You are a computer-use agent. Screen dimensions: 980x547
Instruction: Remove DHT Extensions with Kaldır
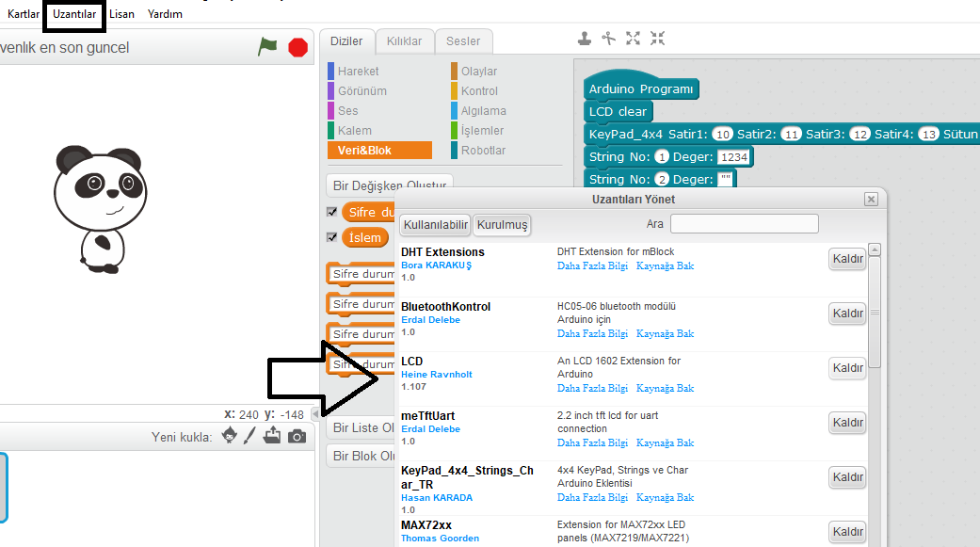click(847, 259)
